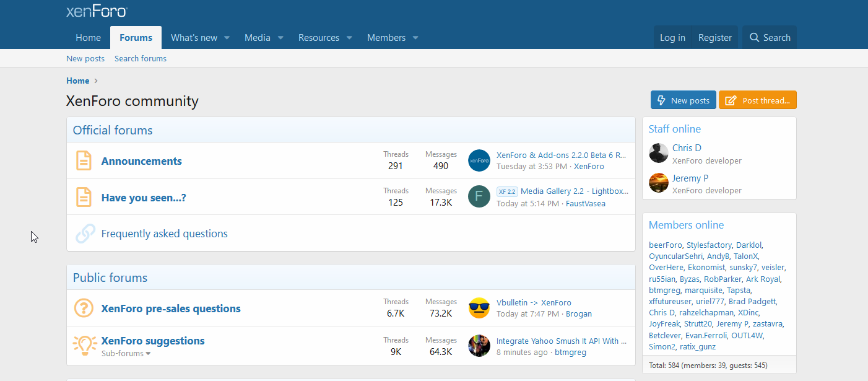Expand Sub-forums under XenForo suggestions

tap(126, 353)
